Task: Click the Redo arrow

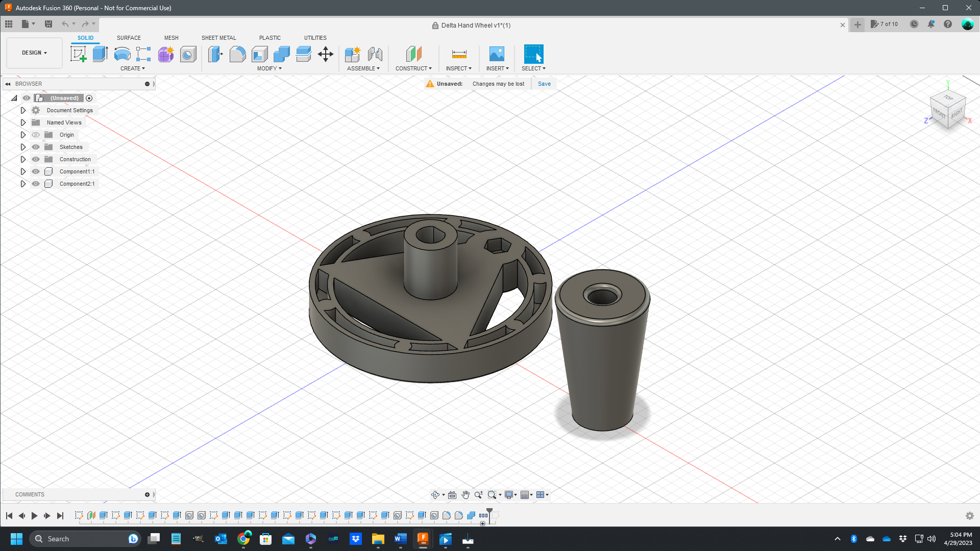Action: pos(85,24)
